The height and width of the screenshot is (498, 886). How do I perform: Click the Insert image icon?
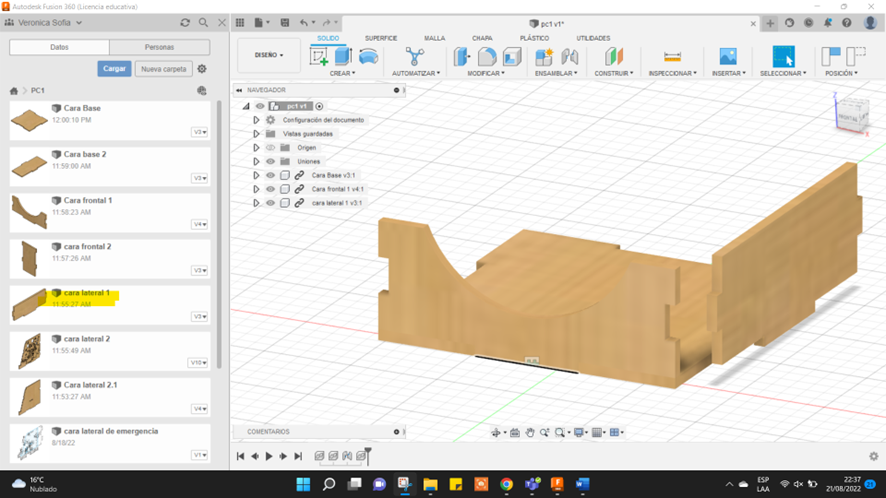click(x=728, y=57)
